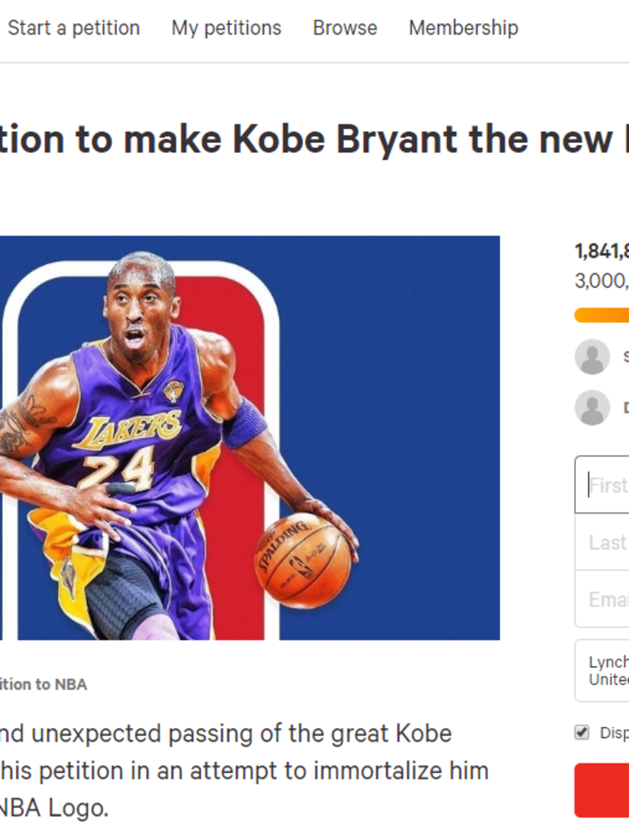Open the Browse menu item
Image resolution: width=629 pixels, height=840 pixels.
point(345,28)
